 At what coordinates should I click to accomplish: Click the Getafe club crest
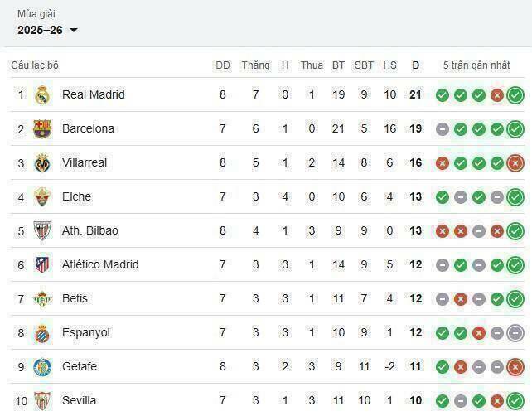43,367
